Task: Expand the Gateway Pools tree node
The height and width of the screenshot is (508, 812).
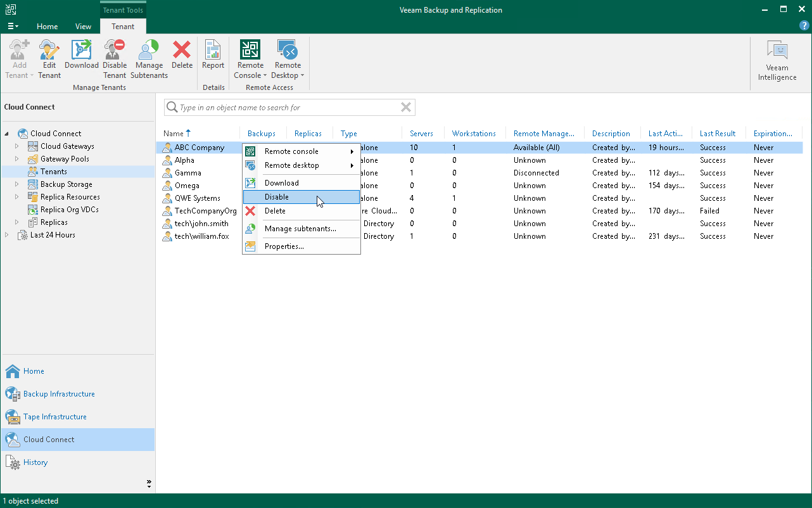Action: (x=18, y=159)
